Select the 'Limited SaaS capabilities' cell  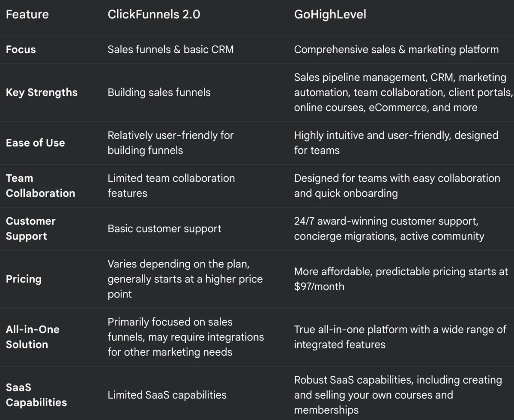167,395
